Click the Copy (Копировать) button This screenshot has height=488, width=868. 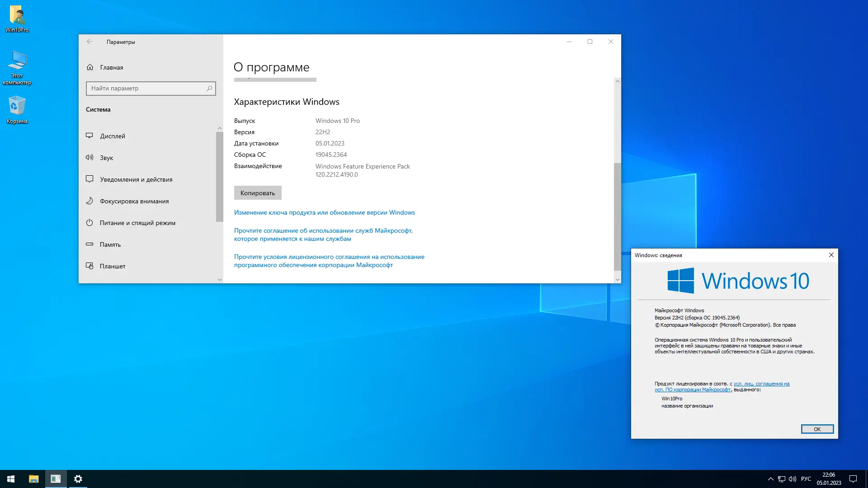pyautogui.click(x=257, y=193)
